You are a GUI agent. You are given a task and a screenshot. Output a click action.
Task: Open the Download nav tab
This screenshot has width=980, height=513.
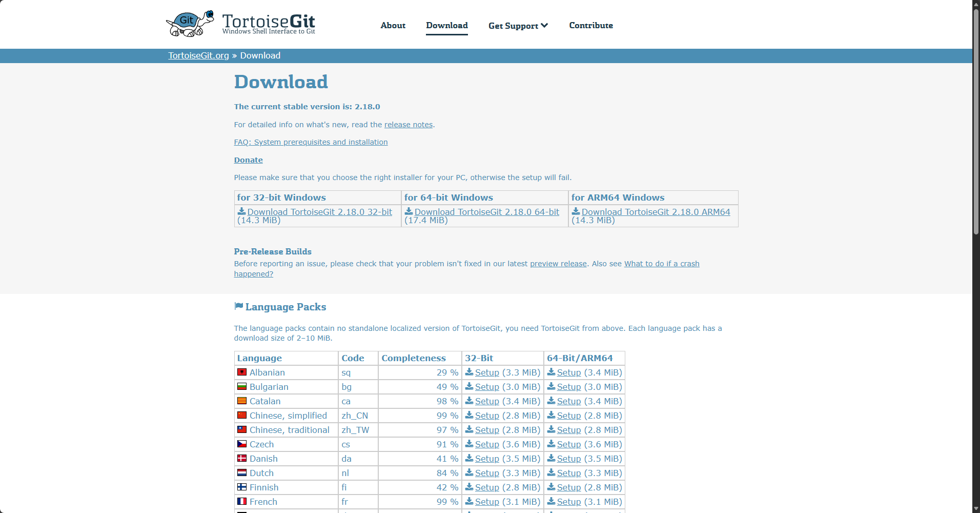pyautogui.click(x=447, y=25)
